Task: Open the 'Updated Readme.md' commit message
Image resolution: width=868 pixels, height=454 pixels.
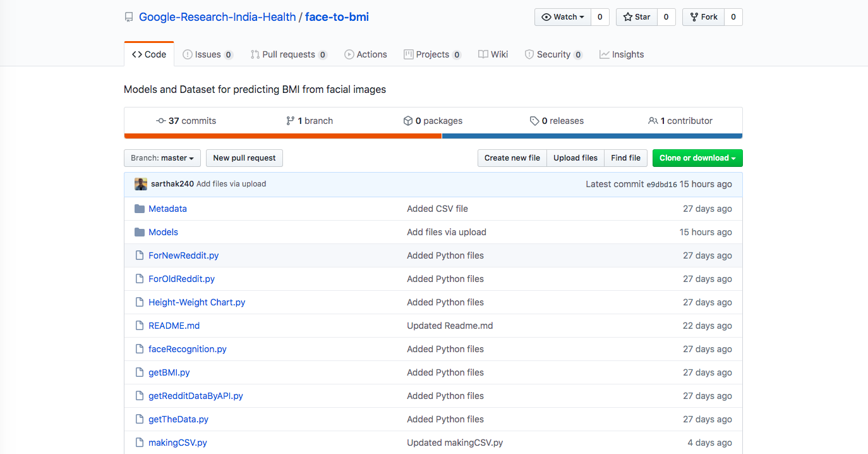Action: [x=450, y=326]
